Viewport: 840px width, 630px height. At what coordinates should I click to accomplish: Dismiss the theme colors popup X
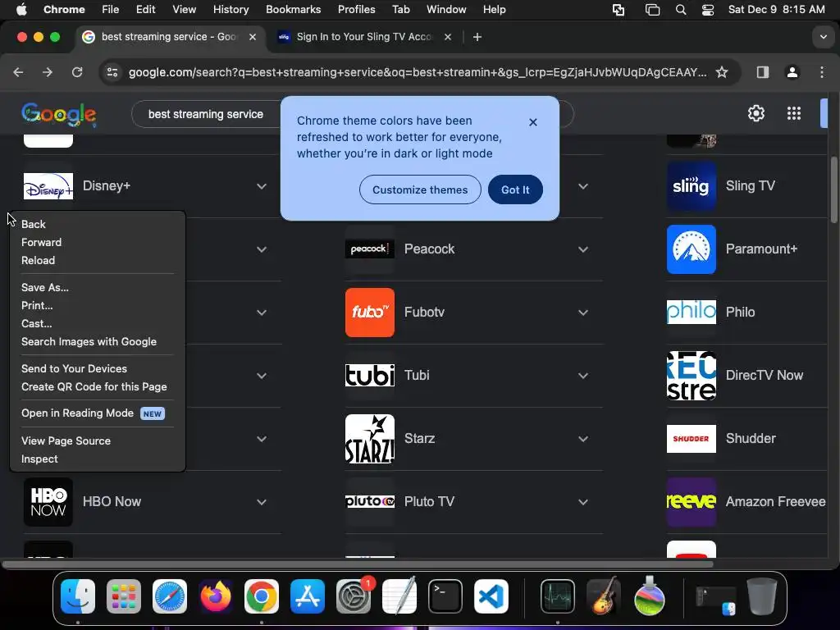(533, 122)
